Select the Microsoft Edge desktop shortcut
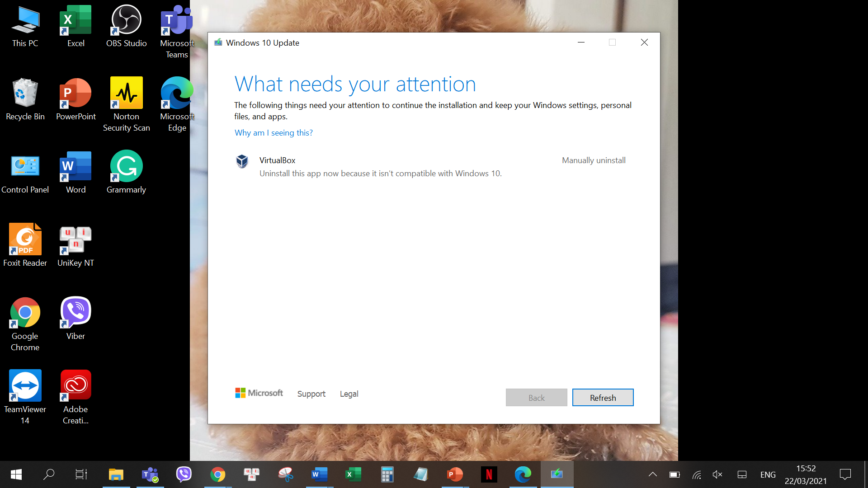 (177, 105)
